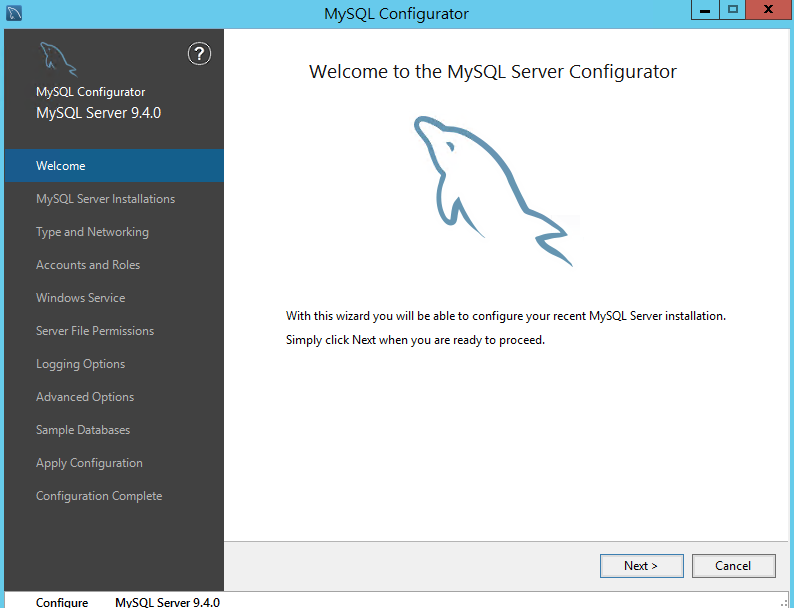794x608 pixels.
Task: Open the Type and Networking step
Action: click(92, 232)
